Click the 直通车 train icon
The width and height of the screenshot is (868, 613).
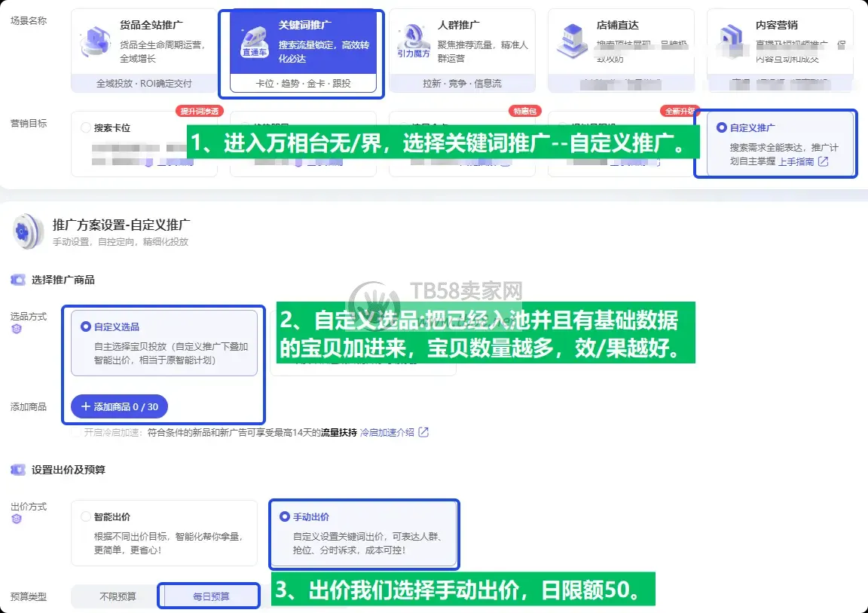click(x=255, y=41)
